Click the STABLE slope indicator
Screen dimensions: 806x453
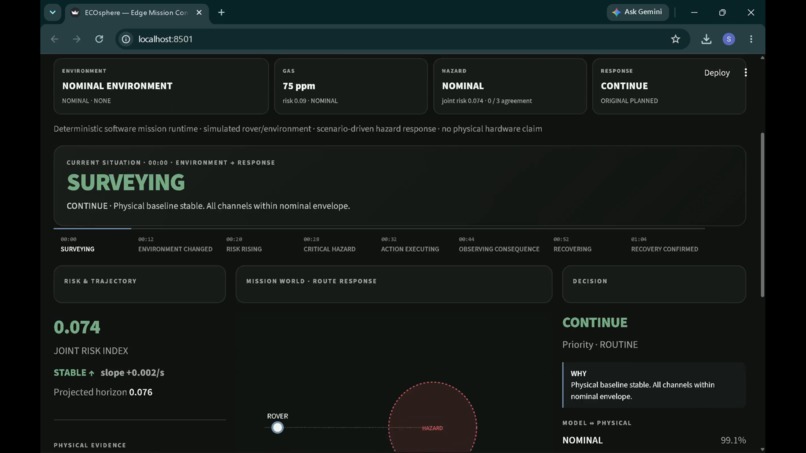[109, 373]
